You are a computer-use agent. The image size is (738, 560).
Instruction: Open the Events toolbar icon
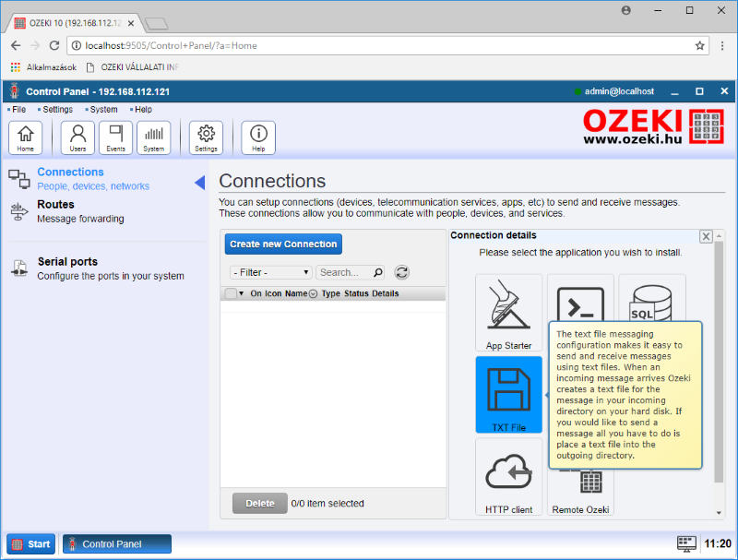[x=116, y=137]
